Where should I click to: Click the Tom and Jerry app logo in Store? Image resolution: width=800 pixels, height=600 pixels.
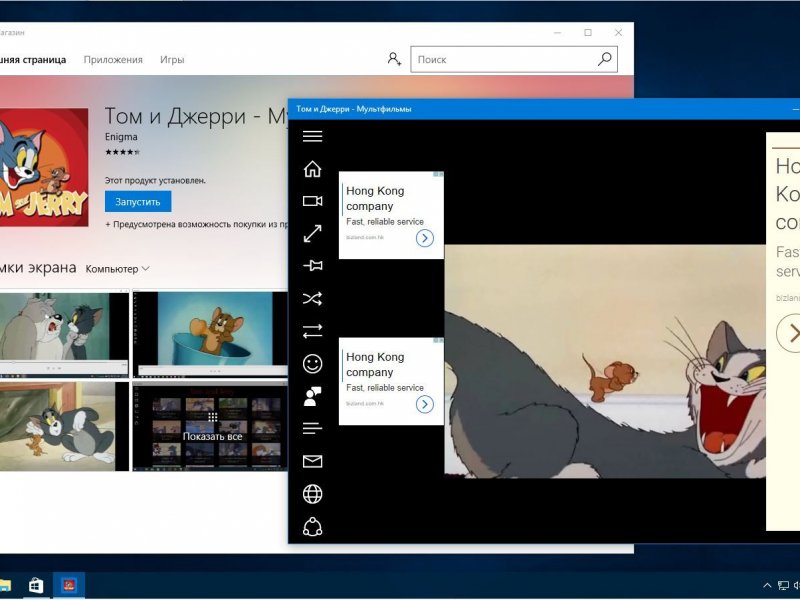point(44,167)
